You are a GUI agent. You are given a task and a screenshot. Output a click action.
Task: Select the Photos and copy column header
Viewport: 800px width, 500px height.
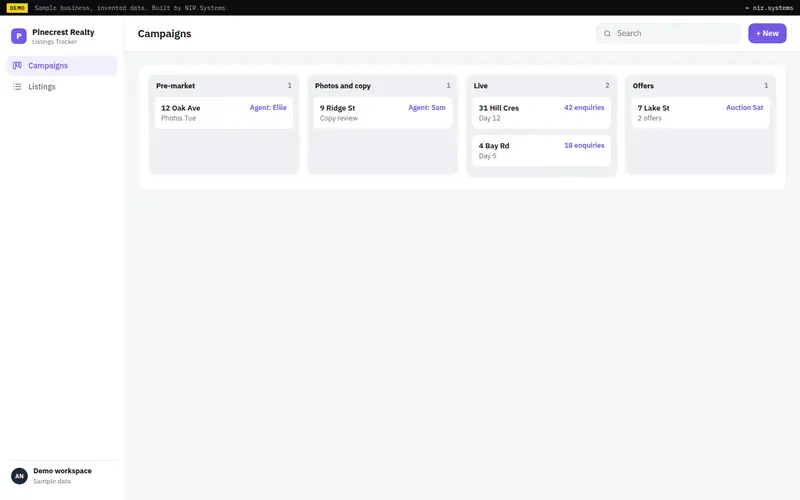click(x=343, y=86)
